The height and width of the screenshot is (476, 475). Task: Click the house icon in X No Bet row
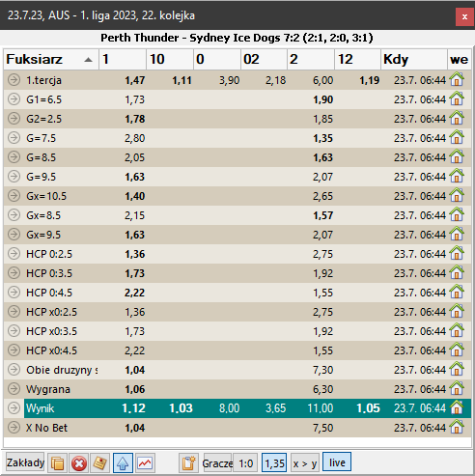coord(457,427)
